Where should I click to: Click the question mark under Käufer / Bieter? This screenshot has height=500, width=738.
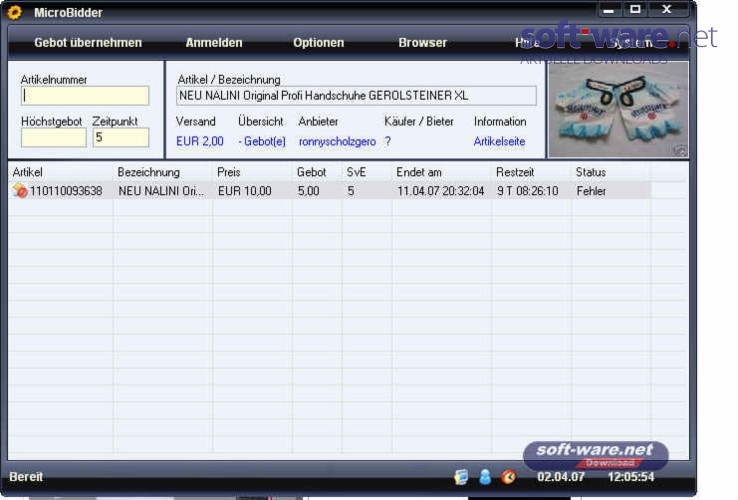[388, 141]
